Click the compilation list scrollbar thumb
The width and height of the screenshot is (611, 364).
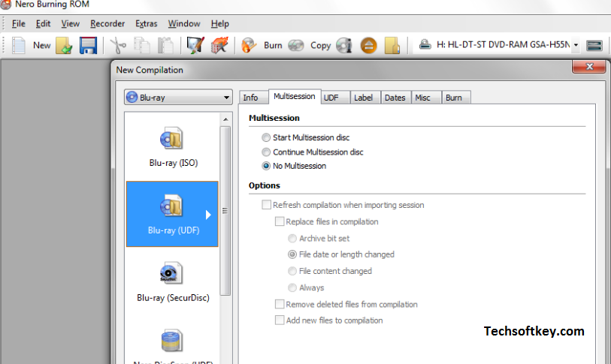tap(225, 211)
